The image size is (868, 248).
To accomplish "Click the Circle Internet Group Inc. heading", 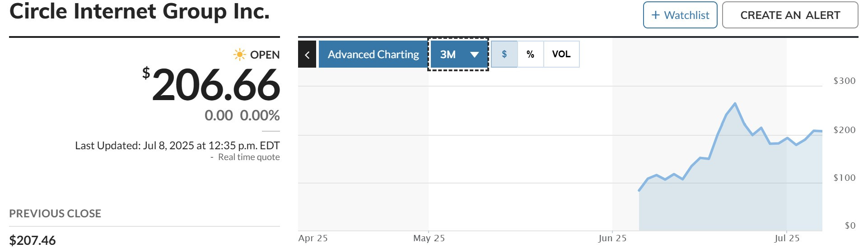I will pyautogui.click(x=140, y=11).
